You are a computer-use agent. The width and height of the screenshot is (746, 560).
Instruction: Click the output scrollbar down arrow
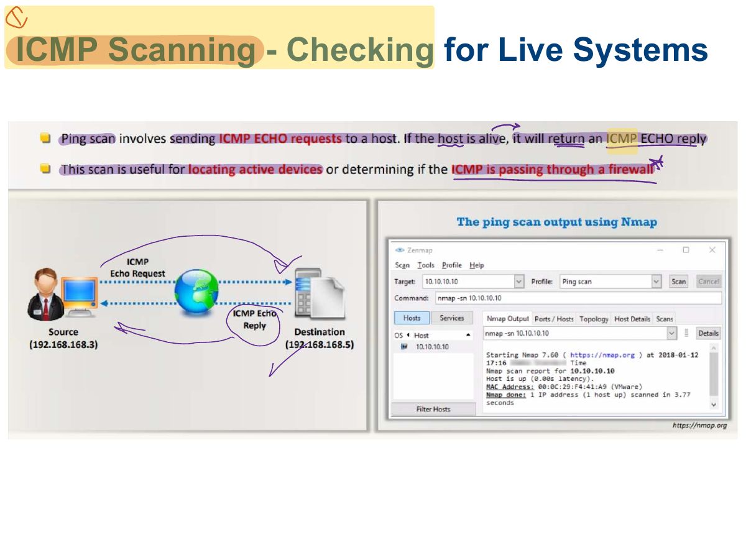[713, 404]
